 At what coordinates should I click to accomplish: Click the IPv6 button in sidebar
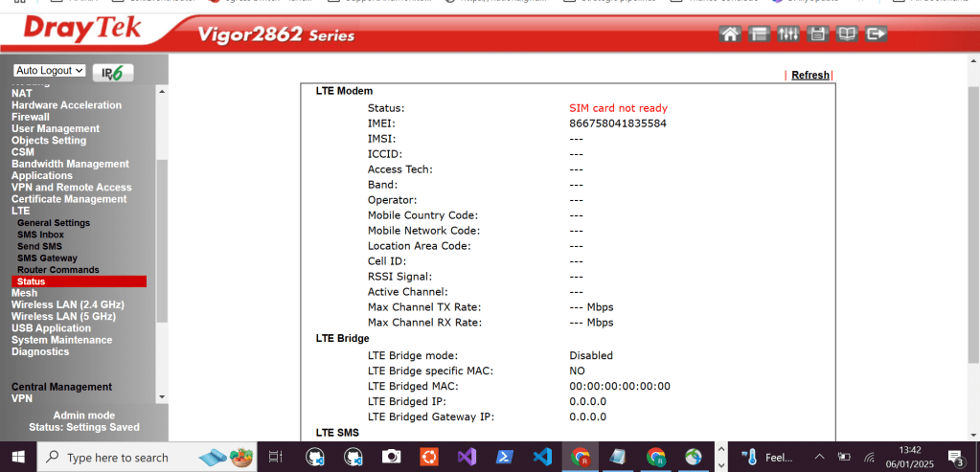(113, 73)
